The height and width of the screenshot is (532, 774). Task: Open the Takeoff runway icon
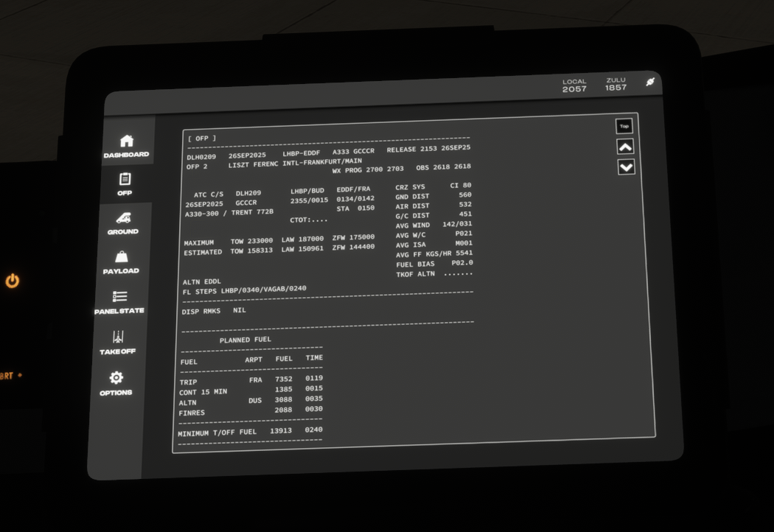(118, 337)
